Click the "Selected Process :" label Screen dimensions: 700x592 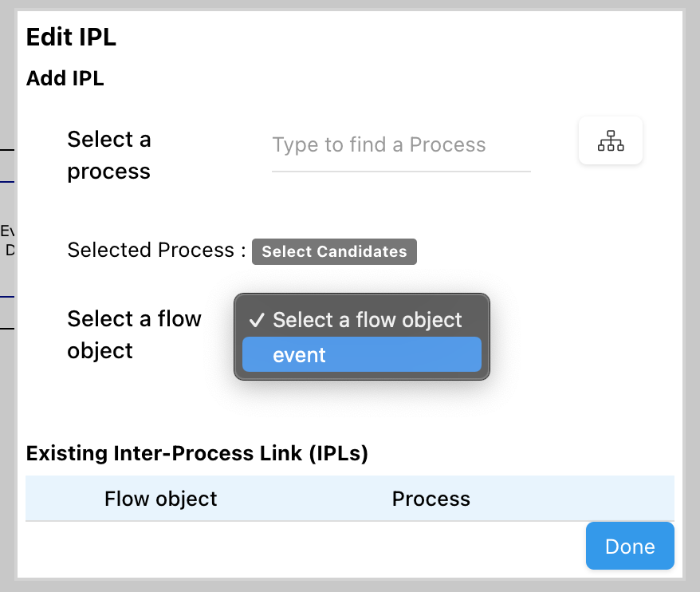tap(156, 251)
